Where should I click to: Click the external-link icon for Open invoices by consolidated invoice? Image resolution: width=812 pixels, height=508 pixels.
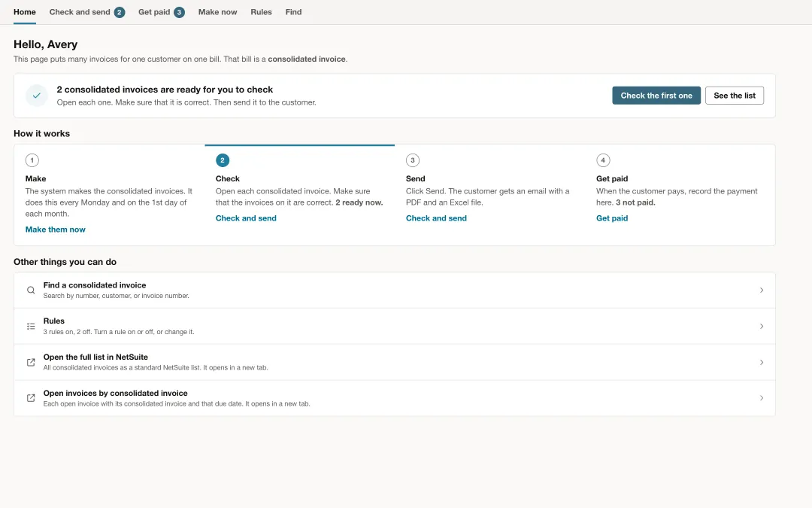point(31,398)
